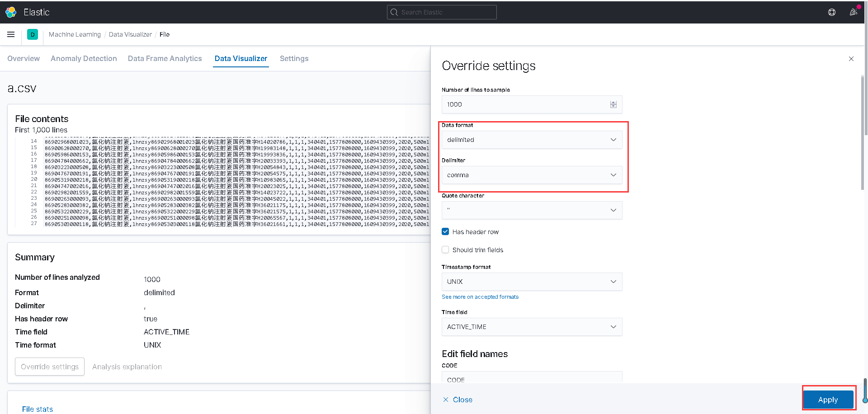Open the Data format dropdown
868x414 pixels.
(x=532, y=140)
